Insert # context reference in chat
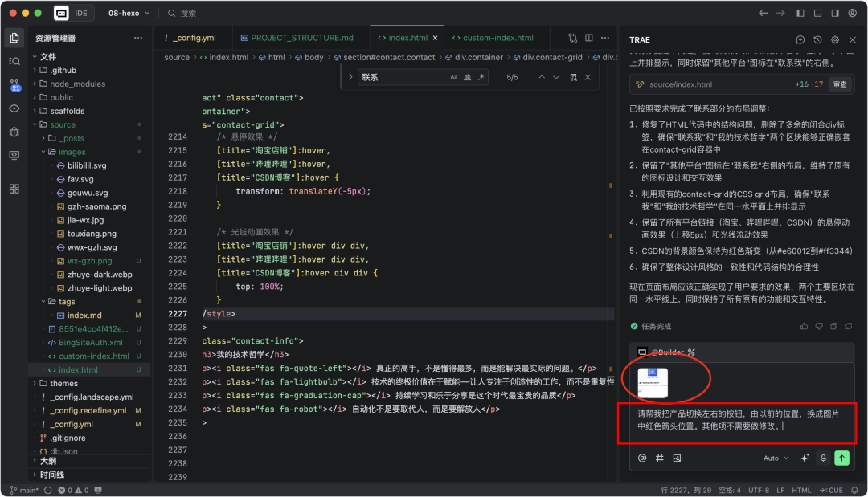Viewport: 868px width, 497px height. point(659,458)
